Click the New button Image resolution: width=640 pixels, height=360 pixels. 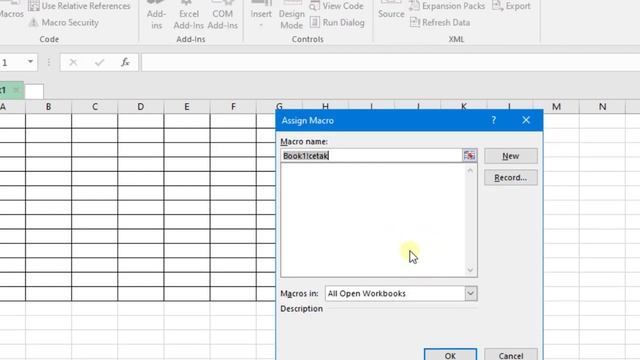pyautogui.click(x=511, y=156)
